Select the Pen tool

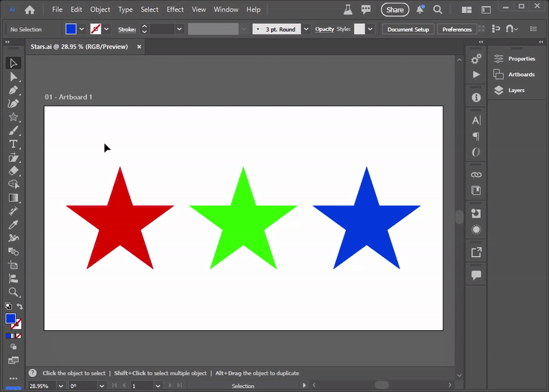13,90
